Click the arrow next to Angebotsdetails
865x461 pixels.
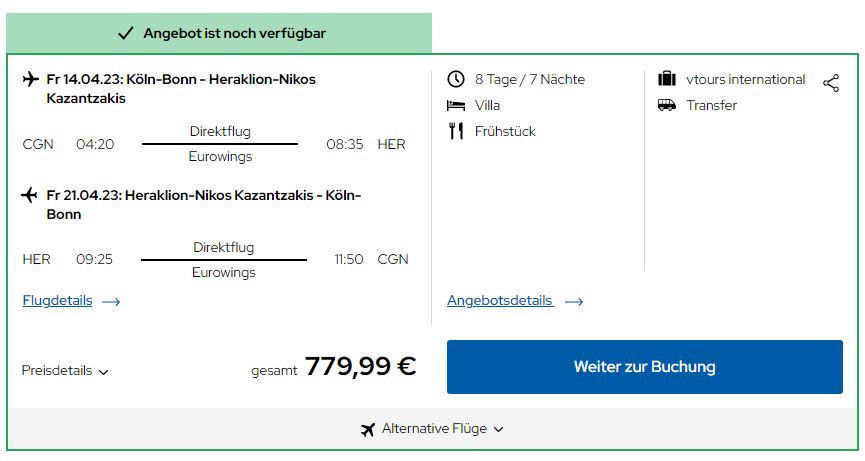point(574,302)
